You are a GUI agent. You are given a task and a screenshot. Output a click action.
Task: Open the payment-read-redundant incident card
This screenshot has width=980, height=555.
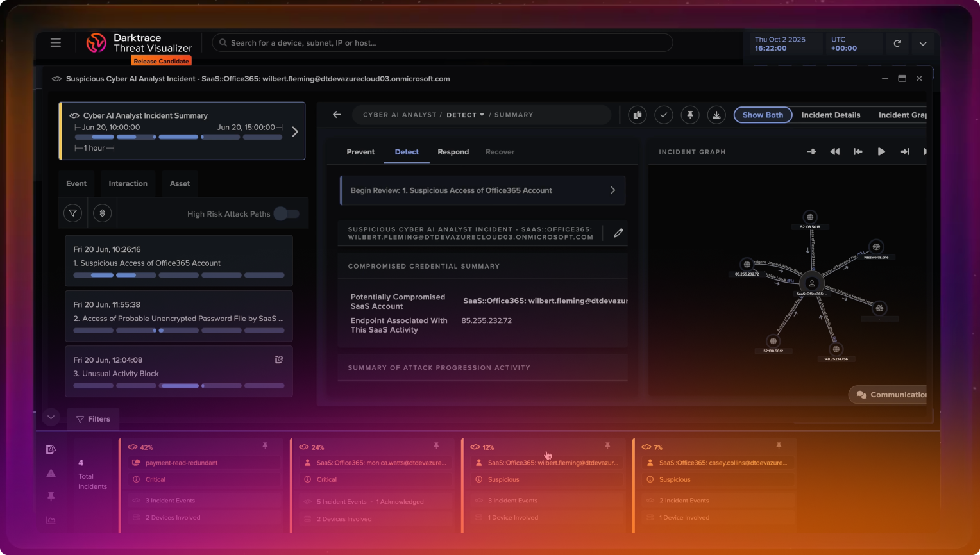click(x=201, y=485)
